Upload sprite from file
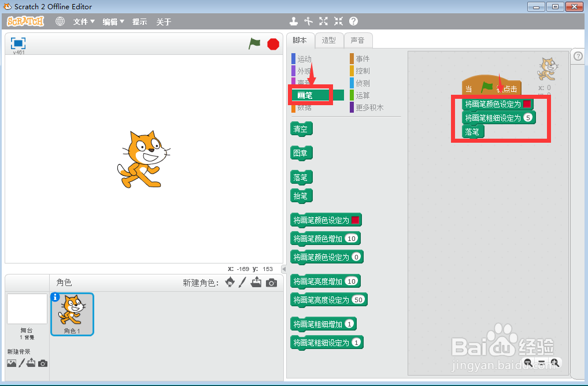The height and width of the screenshot is (386, 588). [257, 282]
